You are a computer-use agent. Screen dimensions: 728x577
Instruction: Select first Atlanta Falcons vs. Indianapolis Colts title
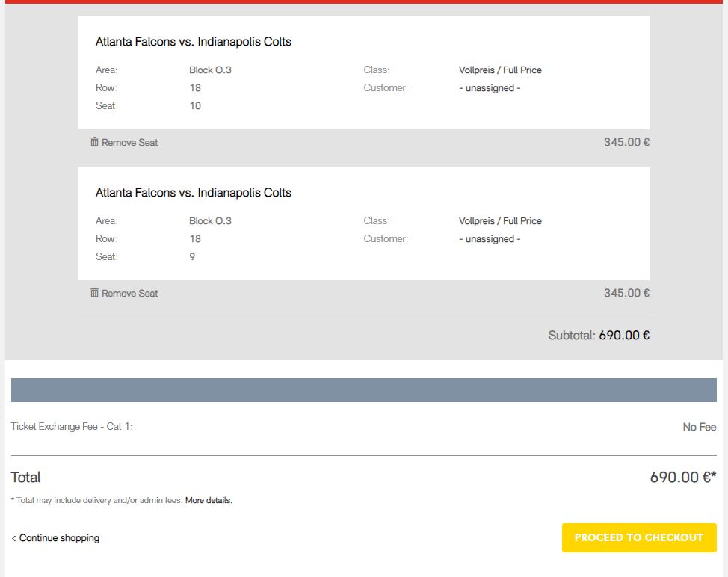tap(193, 42)
